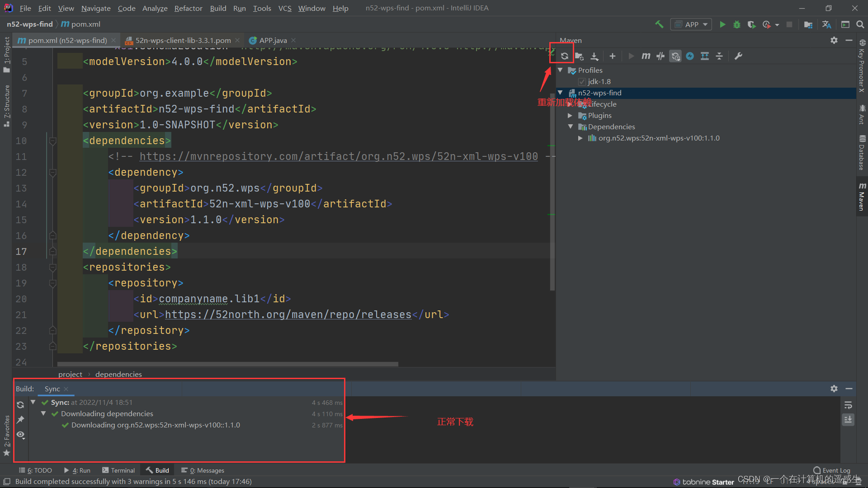Open Key Promoter X side panel
This screenshot has height=488, width=868.
(862, 66)
